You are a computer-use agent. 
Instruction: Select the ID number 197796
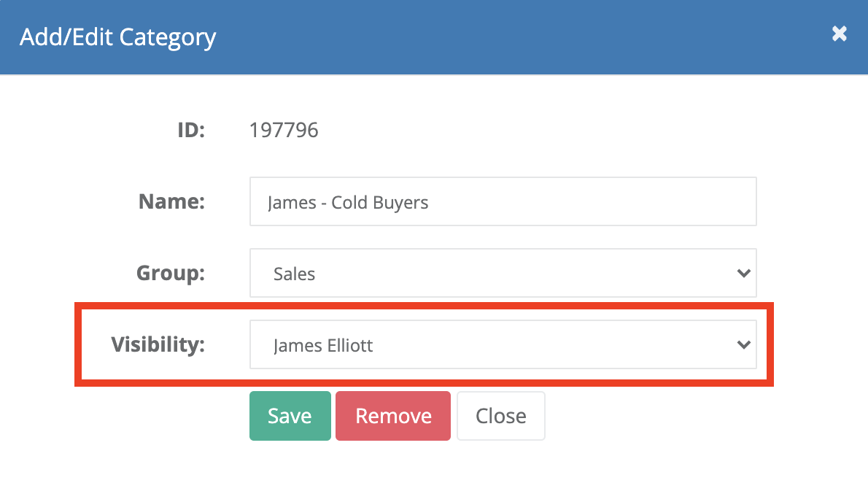click(x=284, y=130)
